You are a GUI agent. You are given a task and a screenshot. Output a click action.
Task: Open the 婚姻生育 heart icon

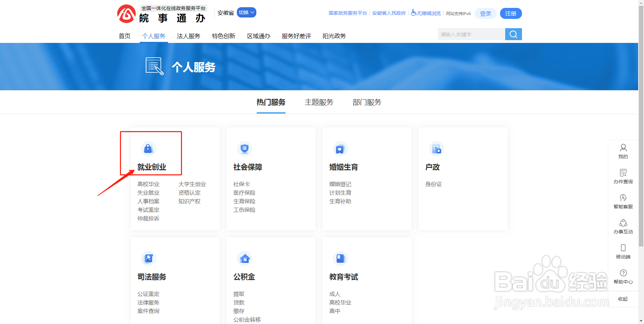click(x=340, y=149)
